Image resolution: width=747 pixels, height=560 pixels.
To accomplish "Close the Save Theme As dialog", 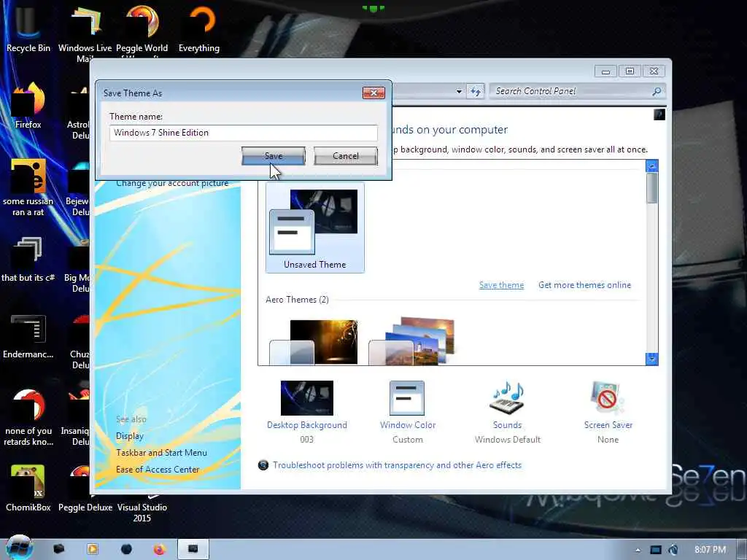I will 373,93.
